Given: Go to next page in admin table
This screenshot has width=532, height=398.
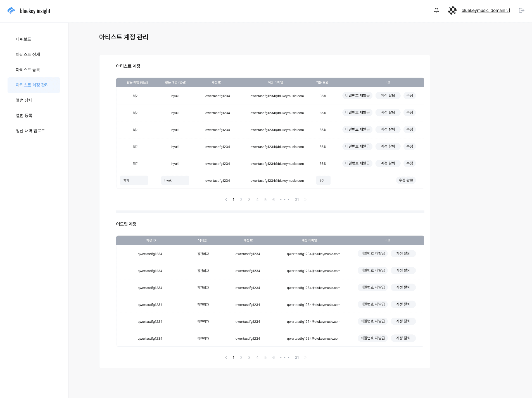Looking at the screenshot, I should click(305, 358).
